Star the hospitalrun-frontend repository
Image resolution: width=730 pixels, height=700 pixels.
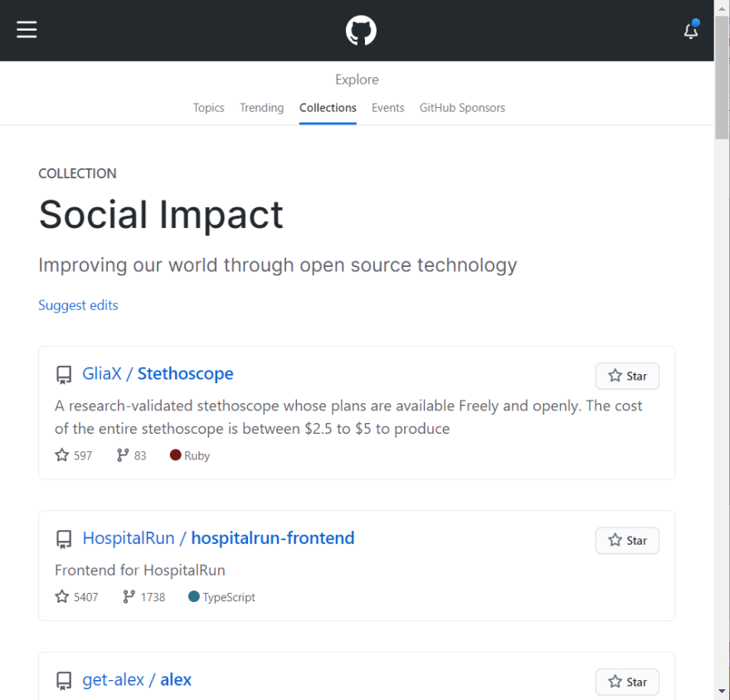point(627,541)
